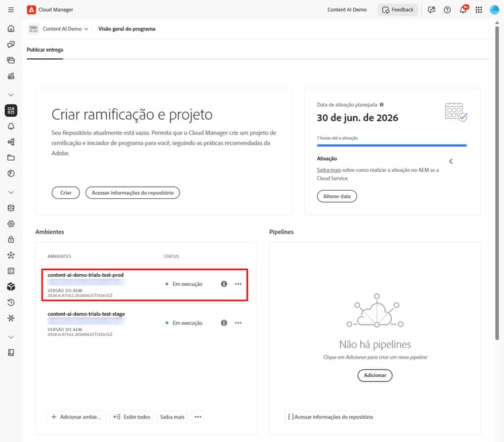Open the Ambientes footer more options menu
The height and width of the screenshot is (442, 504).
point(198,417)
